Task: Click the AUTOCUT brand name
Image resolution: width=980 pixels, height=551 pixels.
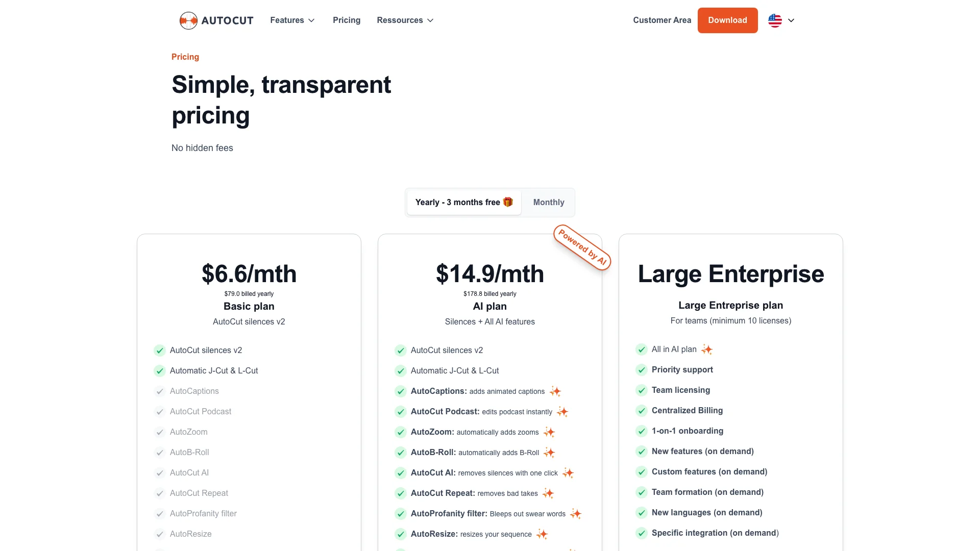Action: [x=228, y=20]
